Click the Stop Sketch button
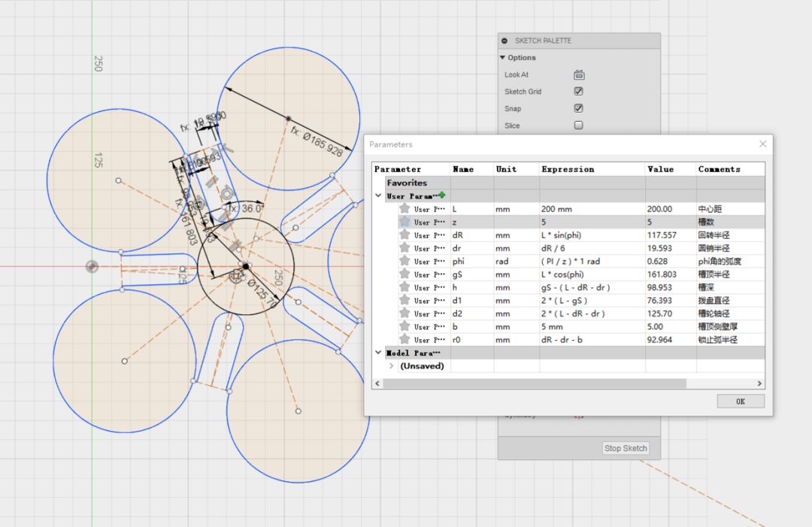The image size is (812, 527). coord(626,448)
